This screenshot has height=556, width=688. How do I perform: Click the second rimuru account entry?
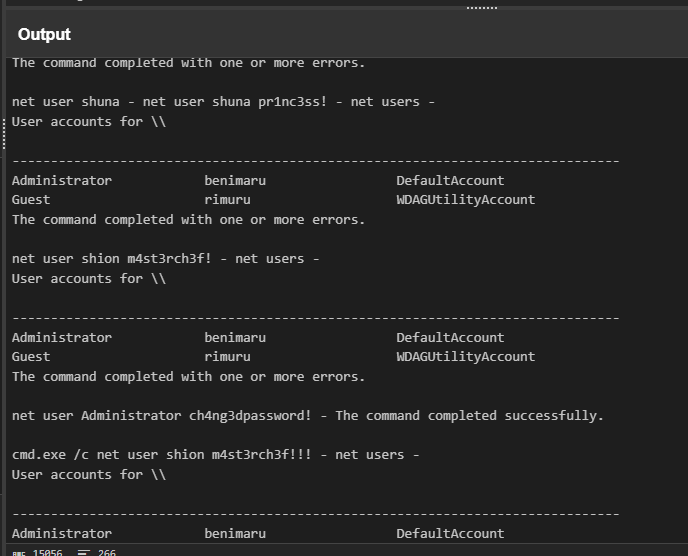pos(227,357)
